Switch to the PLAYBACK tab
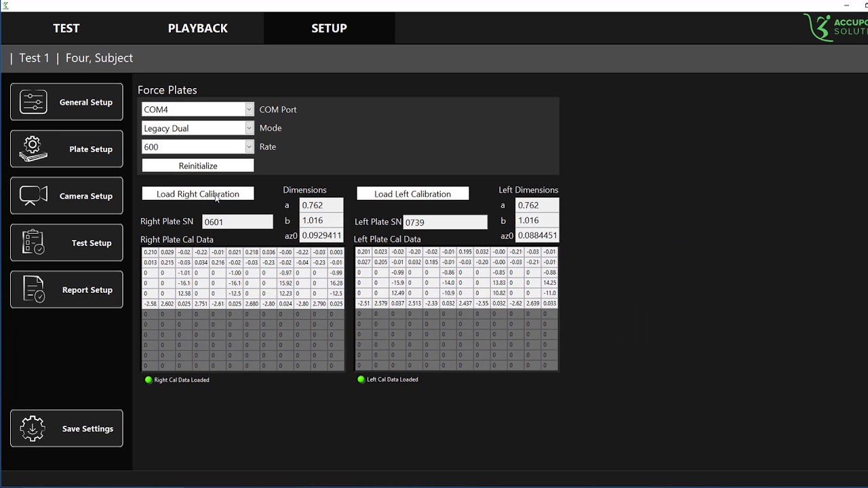Viewport: 868px width, 488px height. (x=197, y=28)
